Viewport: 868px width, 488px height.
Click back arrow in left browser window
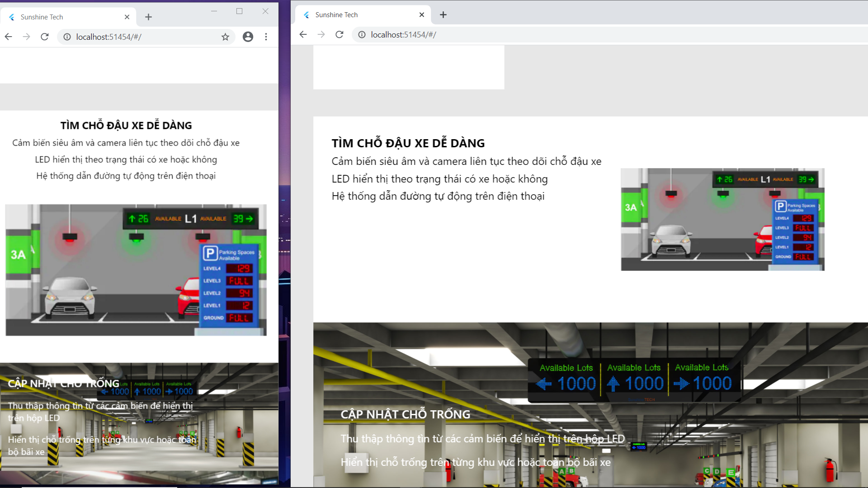(x=9, y=37)
